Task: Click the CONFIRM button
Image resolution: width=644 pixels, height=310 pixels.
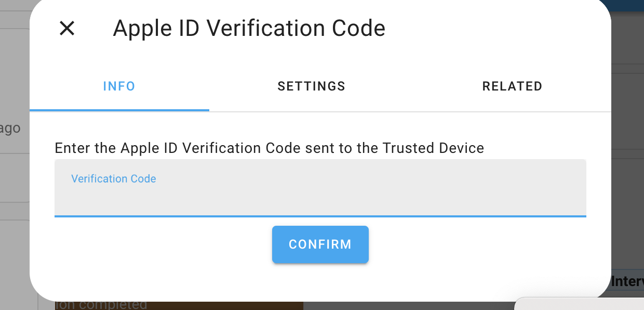Action: pyautogui.click(x=320, y=244)
